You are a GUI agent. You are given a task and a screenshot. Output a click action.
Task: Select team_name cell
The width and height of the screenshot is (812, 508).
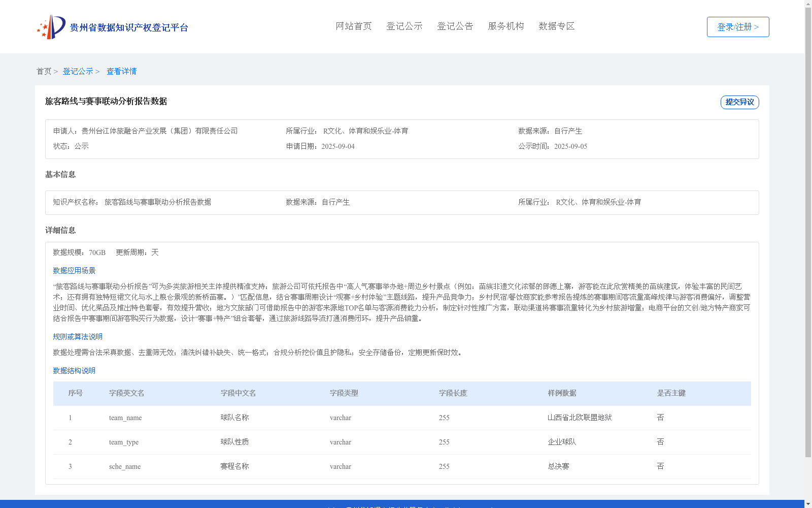125,418
